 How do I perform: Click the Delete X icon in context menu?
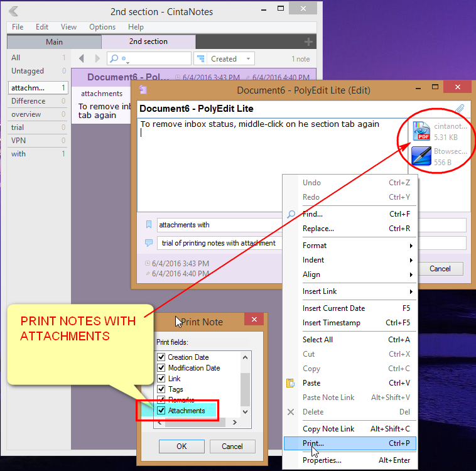(291, 412)
